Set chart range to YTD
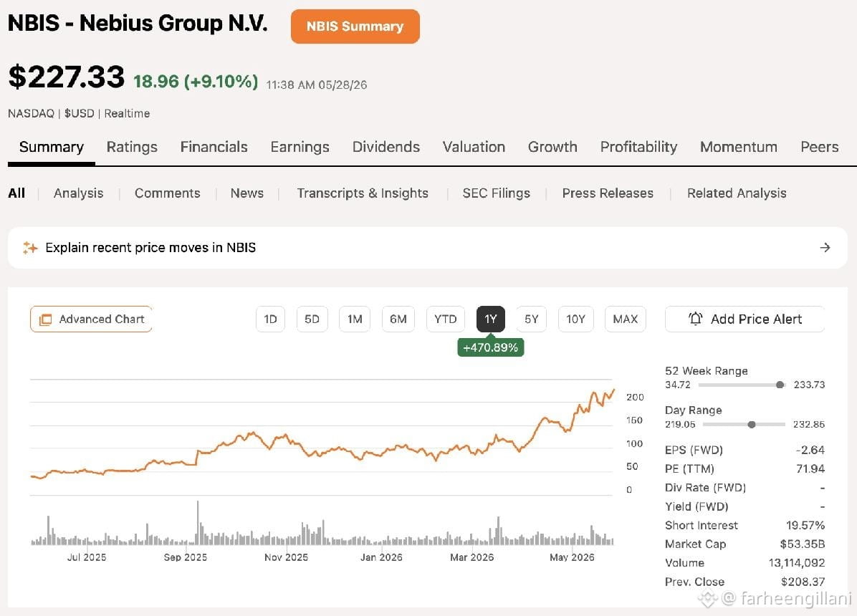The image size is (857, 616). 446,319
